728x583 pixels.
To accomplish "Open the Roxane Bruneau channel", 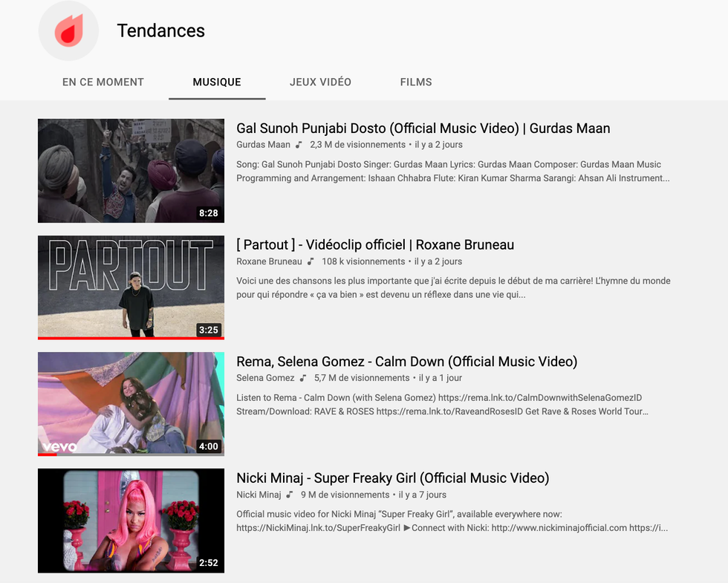I will click(270, 261).
